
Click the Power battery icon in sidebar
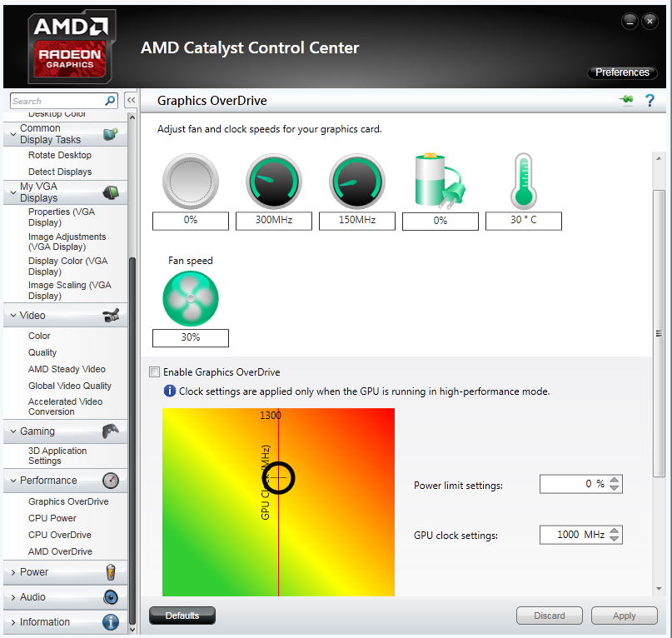111,572
